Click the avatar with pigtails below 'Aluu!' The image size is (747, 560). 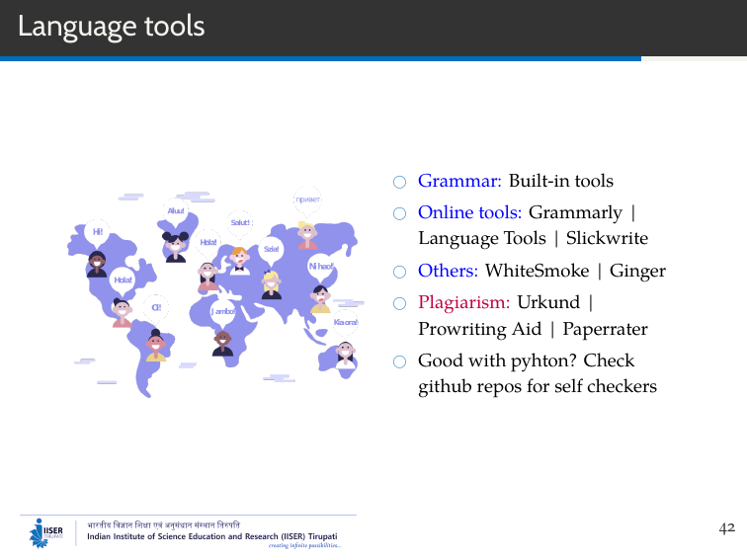click(x=175, y=247)
